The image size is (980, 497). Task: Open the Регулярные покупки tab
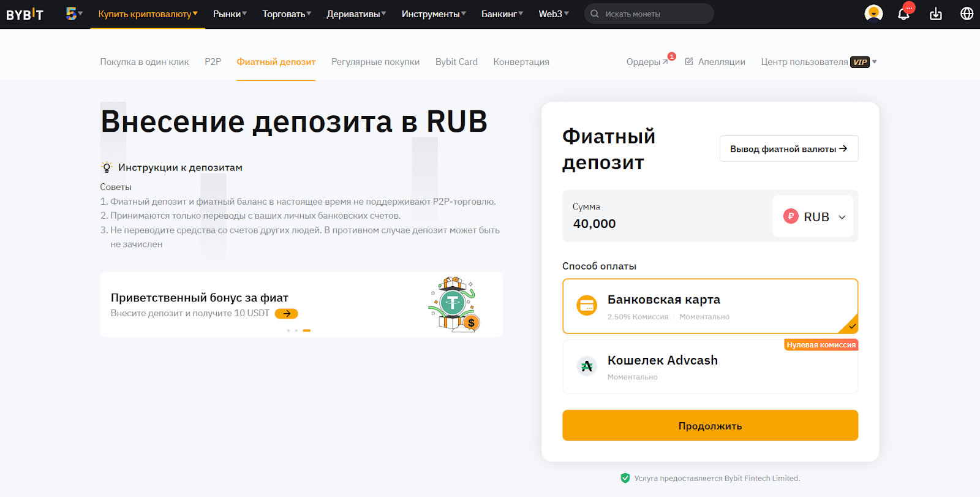(375, 62)
